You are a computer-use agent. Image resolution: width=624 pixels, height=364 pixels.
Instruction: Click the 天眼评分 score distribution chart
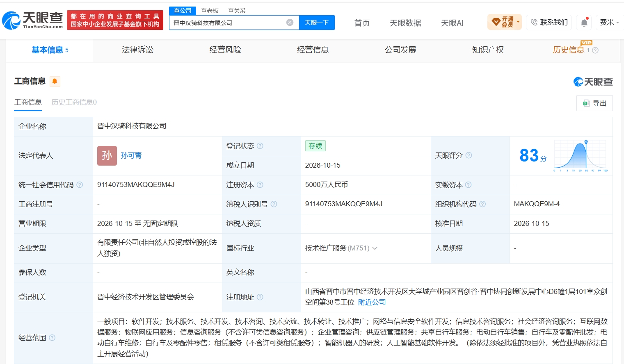pos(581,156)
